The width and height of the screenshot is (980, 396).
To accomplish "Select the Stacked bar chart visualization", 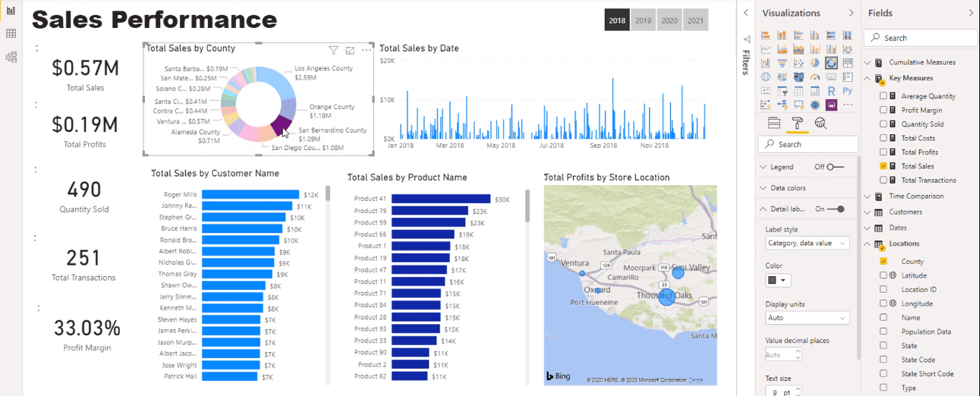I will pos(765,34).
